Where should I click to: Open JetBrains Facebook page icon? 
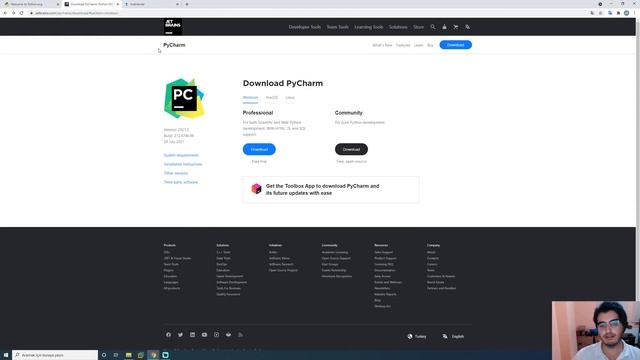168,335
